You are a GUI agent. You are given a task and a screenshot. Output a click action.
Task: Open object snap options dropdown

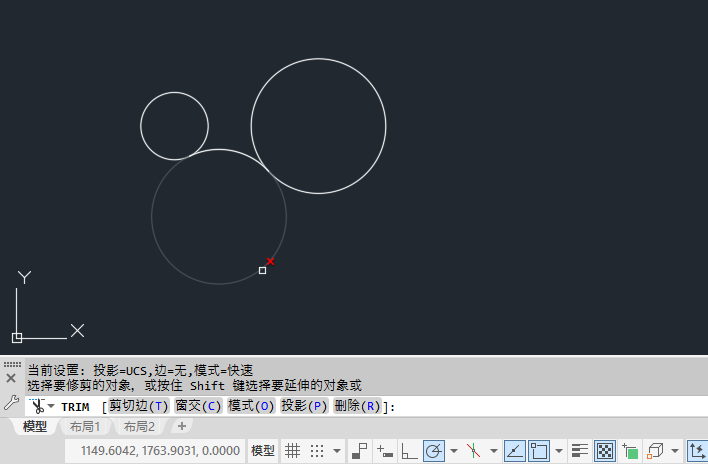559,450
